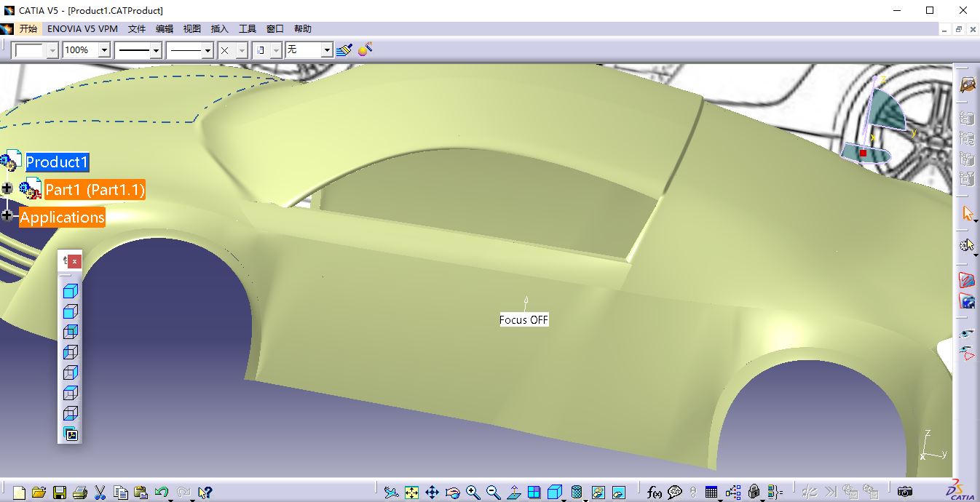Select the first cube view in floating toolbar
Image resolution: width=980 pixels, height=502 pixels.
click(71, 292)
